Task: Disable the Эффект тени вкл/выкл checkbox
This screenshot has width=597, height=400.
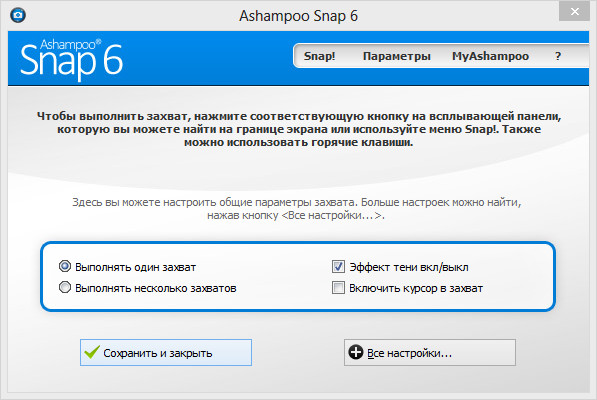Action: pos(338,266)
